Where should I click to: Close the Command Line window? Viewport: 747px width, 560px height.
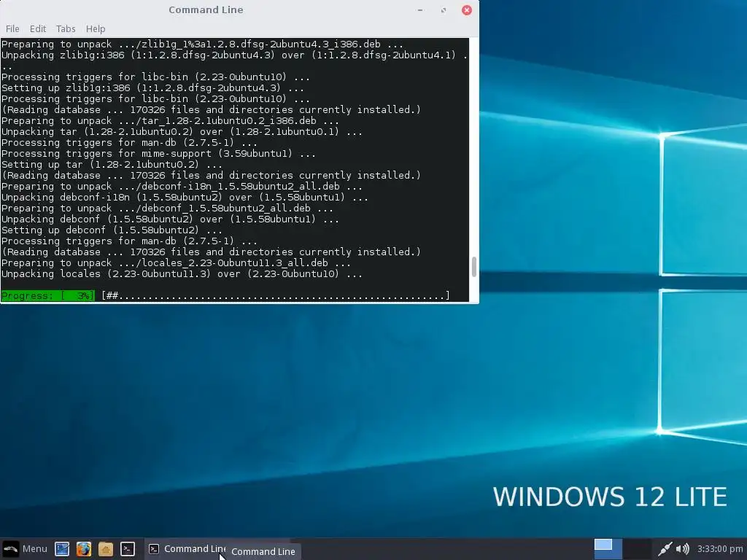click(x=466, y=10)
